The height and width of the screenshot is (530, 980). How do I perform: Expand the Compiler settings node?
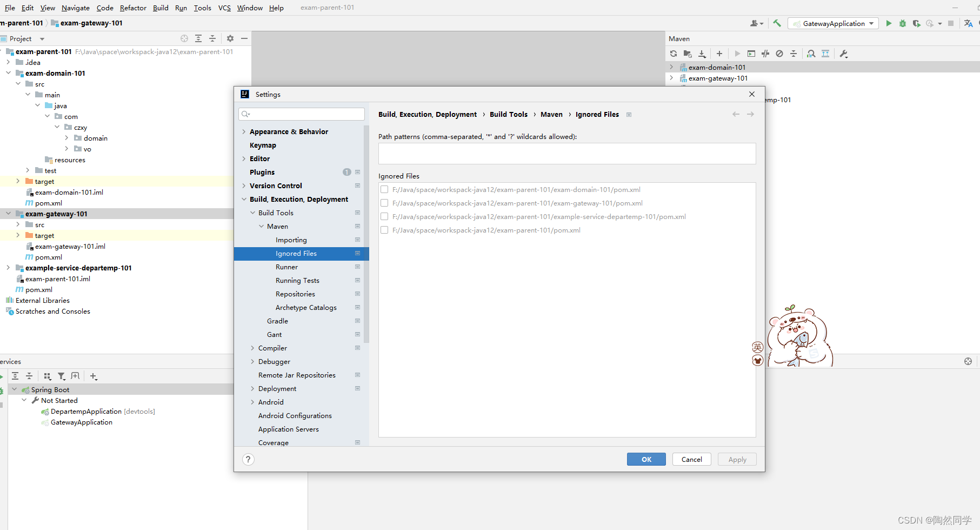coord(252,348)
